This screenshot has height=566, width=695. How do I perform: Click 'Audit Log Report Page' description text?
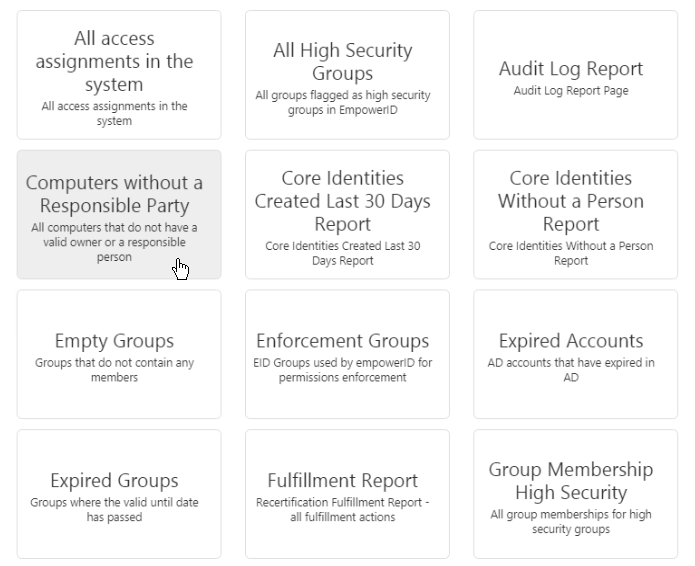(x=570, y=92)
